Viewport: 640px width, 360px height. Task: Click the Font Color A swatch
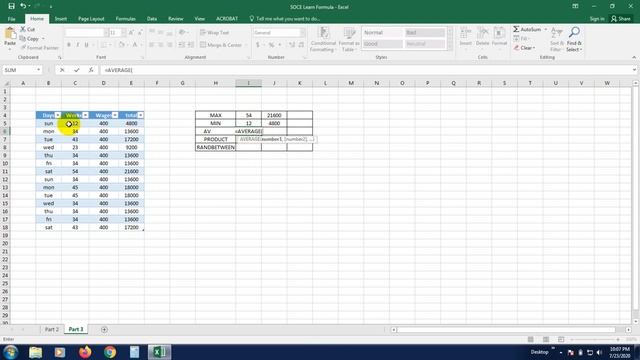(134, 45)
